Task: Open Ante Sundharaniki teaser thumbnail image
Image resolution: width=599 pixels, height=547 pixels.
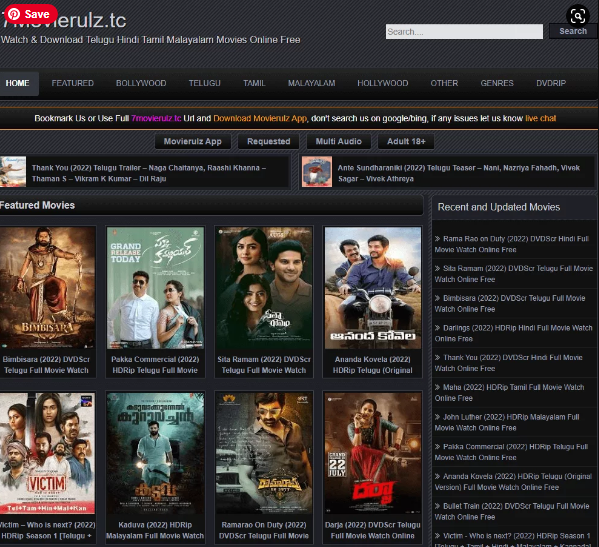Action: point(317,172)
